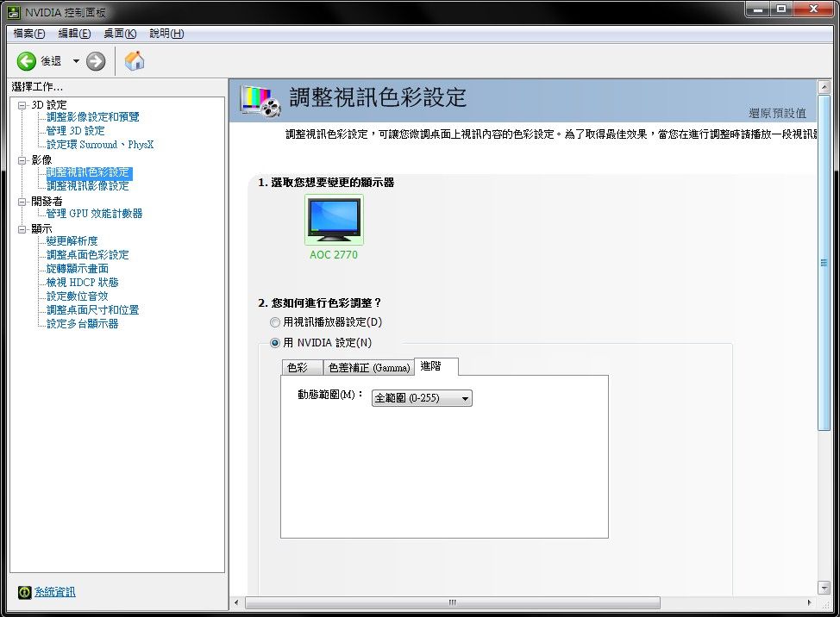Image resolution: width=840 pixels, height=617 pixels.
Task: Switch to the 色彩 tab
Action: [298, 368]
